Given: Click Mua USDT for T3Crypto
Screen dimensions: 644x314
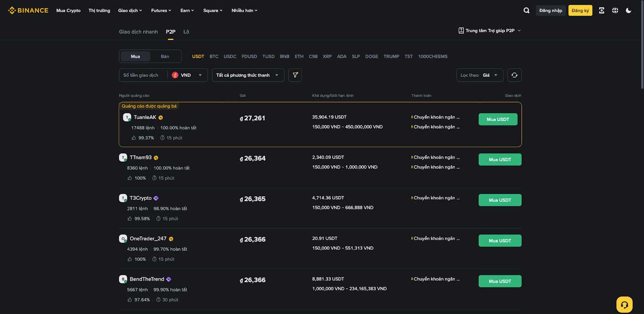Looking at the screenshot, I should click(500, 200).
